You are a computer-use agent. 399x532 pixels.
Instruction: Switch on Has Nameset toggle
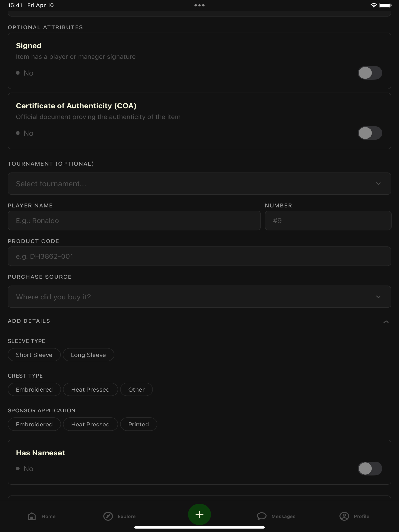click(x=370, y=469)
